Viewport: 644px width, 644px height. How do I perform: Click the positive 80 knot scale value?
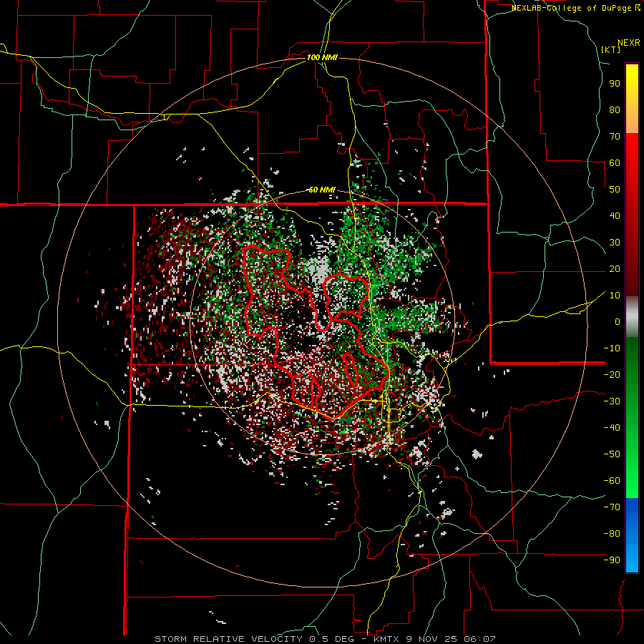615,110
